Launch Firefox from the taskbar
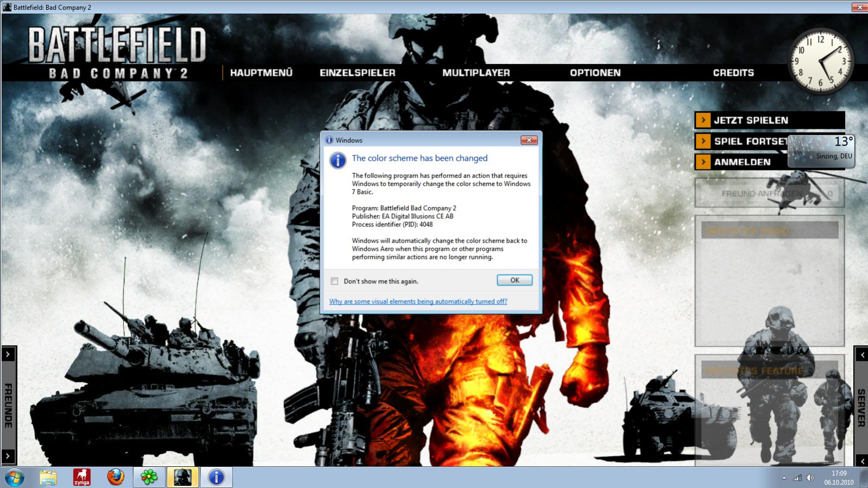 116,477
